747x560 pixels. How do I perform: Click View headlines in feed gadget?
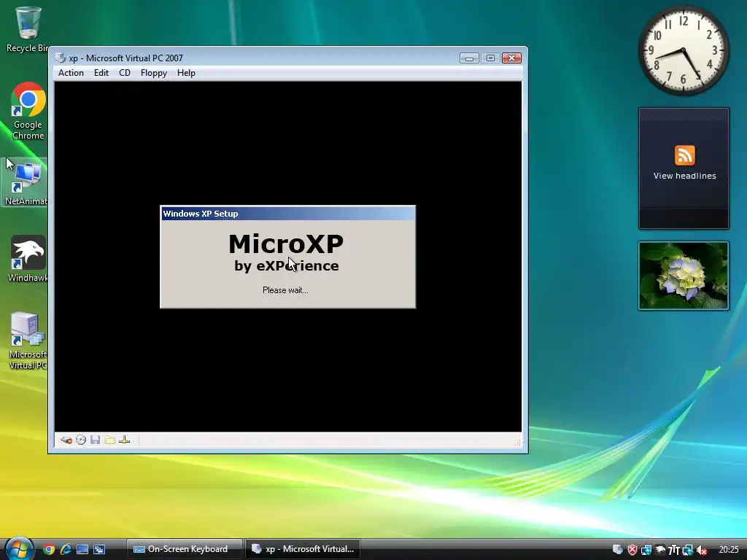point(684,176)
